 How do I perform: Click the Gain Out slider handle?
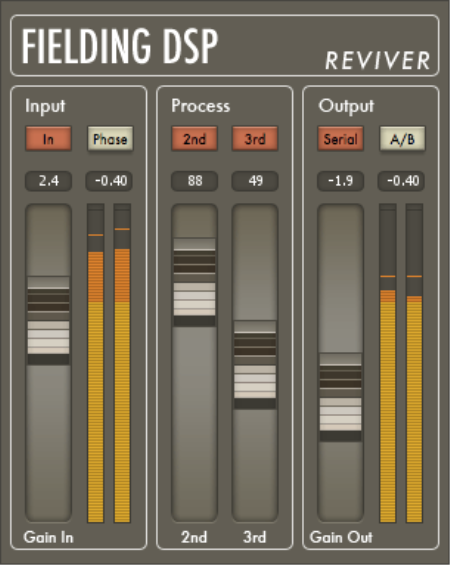(x=340, y=397)
